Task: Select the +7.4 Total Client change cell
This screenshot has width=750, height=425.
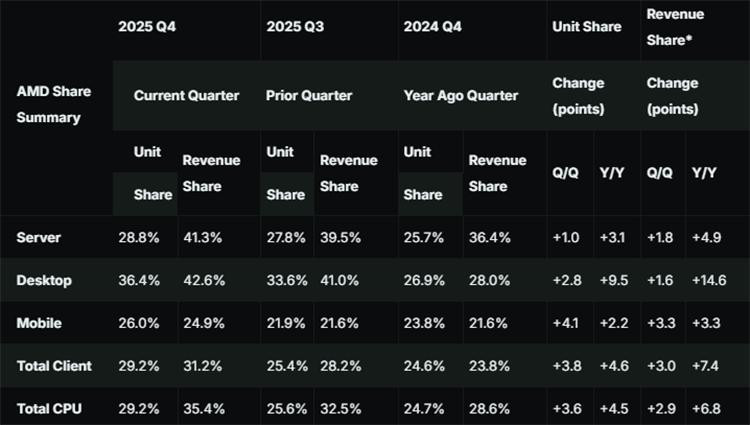Action: pyautogui.click(x=707, y=366)
